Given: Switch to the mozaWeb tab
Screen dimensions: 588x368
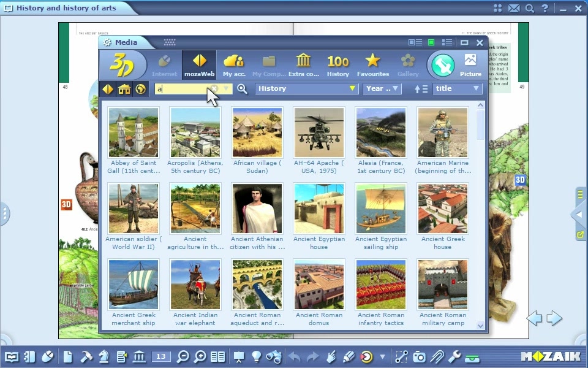Looking at the screenshot, I should tap(199, 64).
